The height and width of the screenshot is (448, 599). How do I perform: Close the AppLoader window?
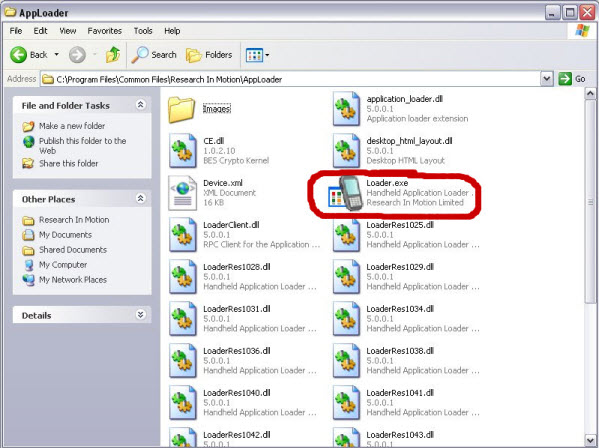pos(587,13)
